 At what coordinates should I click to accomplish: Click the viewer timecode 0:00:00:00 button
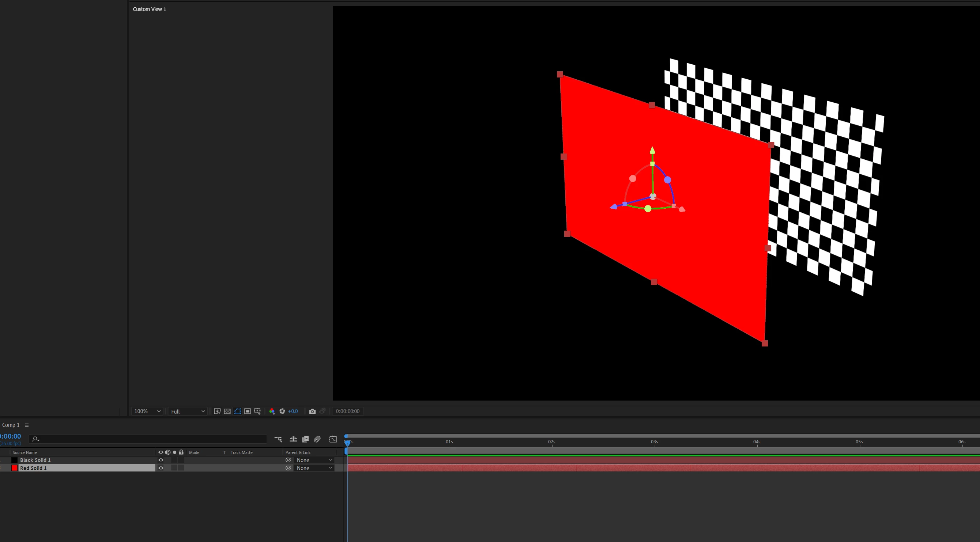tap(347, 411)
